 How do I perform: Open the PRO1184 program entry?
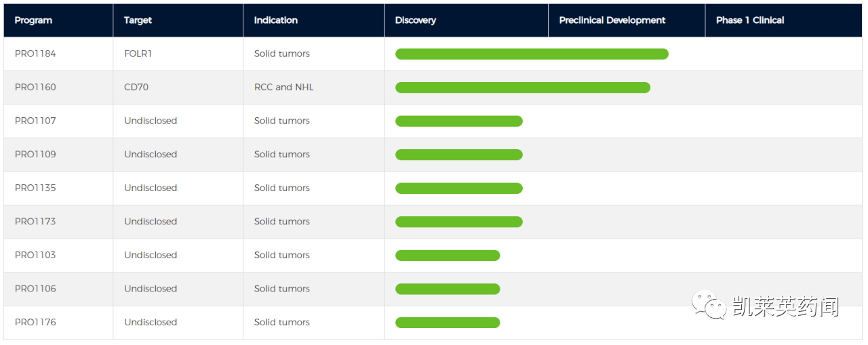(x=35, y=54)
